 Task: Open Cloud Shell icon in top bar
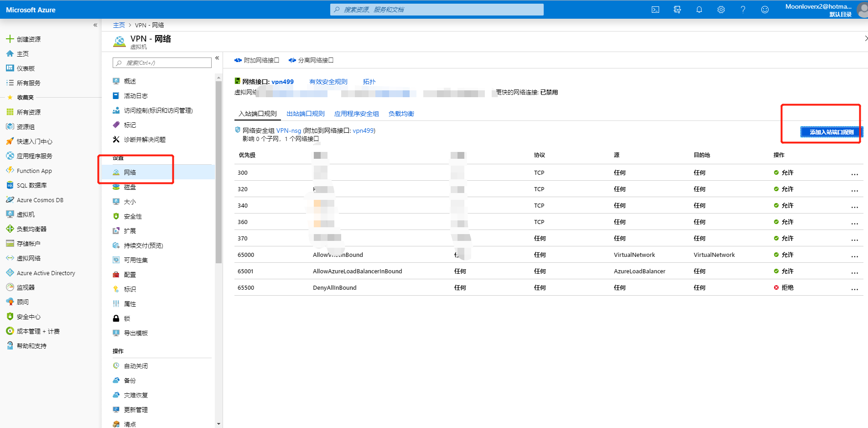tap(655, 10)
